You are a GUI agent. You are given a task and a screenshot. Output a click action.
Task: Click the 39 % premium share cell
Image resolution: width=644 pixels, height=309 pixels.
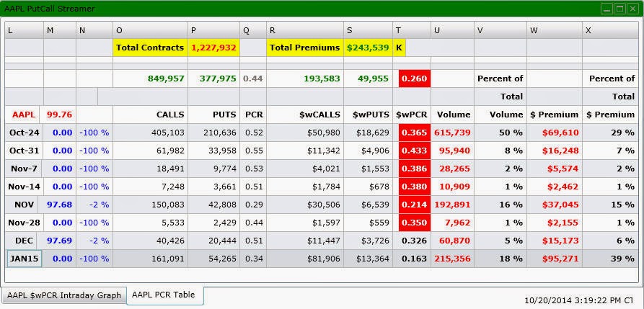pyautogui.click(x=610, y=259)
